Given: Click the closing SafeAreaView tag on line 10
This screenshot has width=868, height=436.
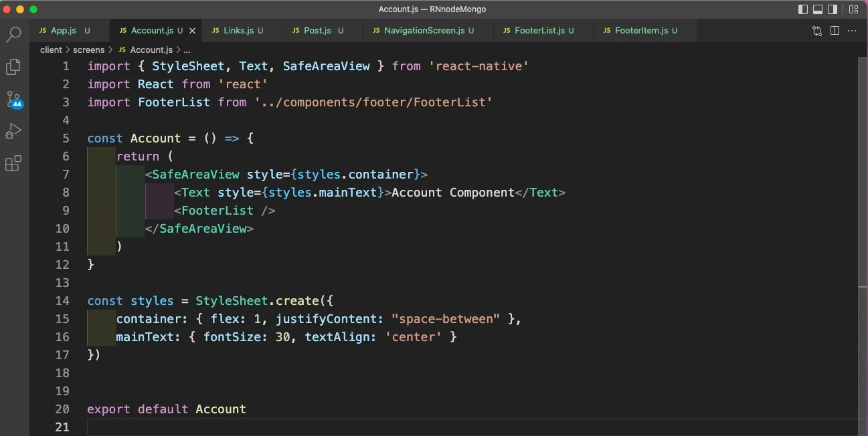Looking at the screenshot, I should (x=199, y=229).
